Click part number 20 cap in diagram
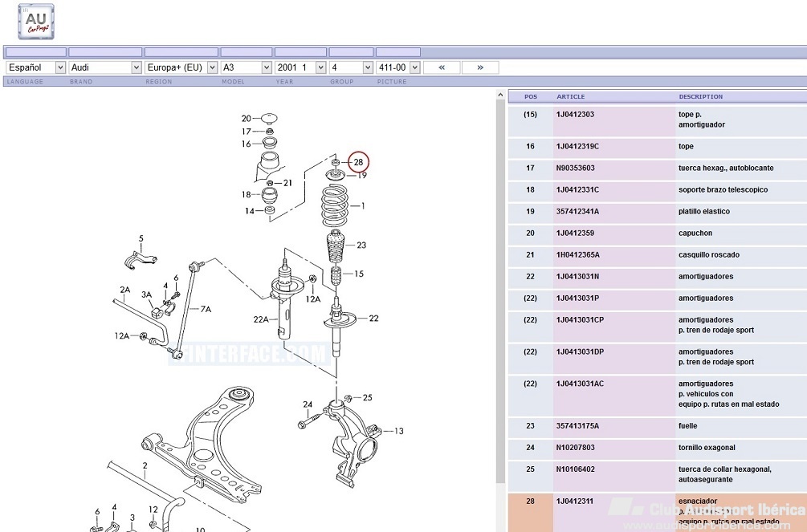807x532 pixels. [246, 118]
